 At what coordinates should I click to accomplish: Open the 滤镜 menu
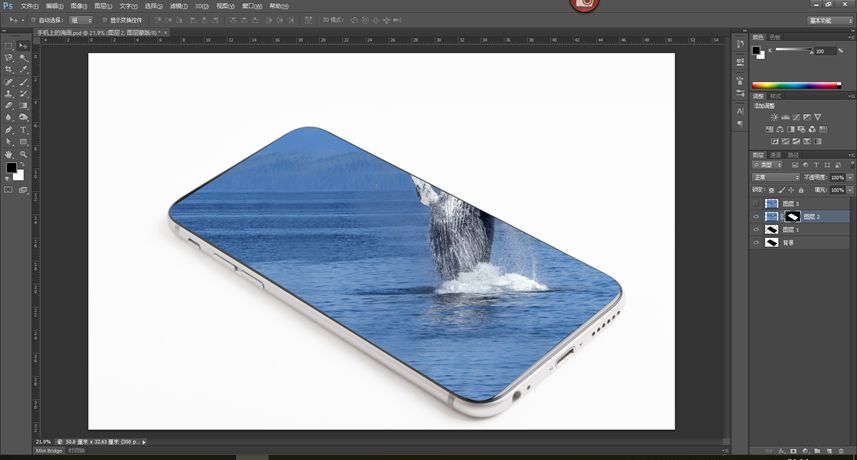179,6
